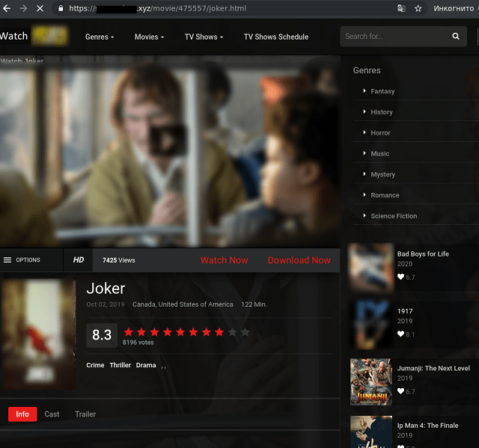479x448 pixels.
Task: Click the Watch site name text
Action: pyautogui.click(x=13, y=36)
